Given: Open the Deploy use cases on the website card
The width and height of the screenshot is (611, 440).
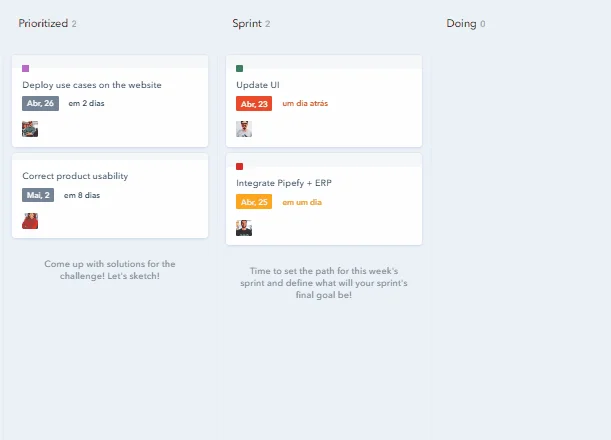Looking at the screenshot, I should (x=92, y=85).
